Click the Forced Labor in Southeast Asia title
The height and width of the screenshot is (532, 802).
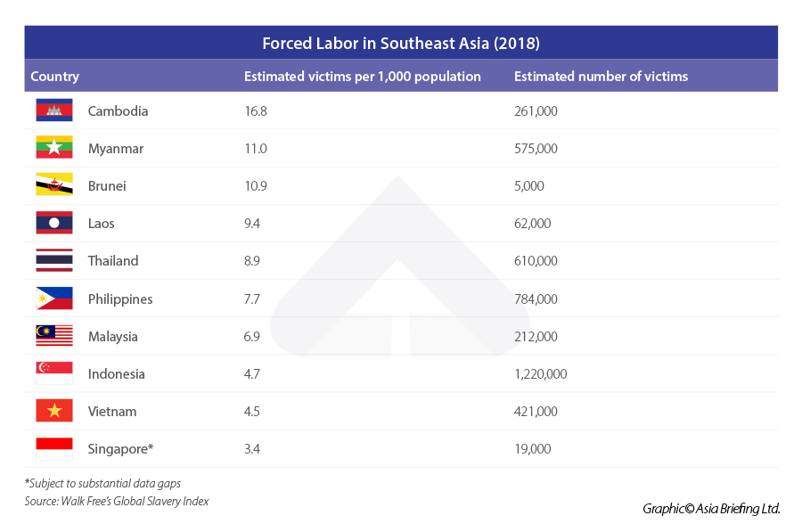pos(401,43)
